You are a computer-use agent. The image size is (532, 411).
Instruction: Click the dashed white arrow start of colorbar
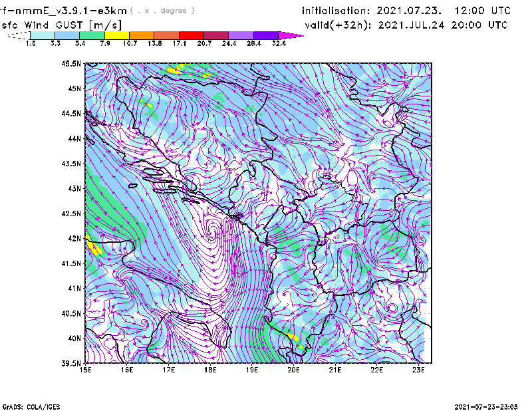coord(19,35)
